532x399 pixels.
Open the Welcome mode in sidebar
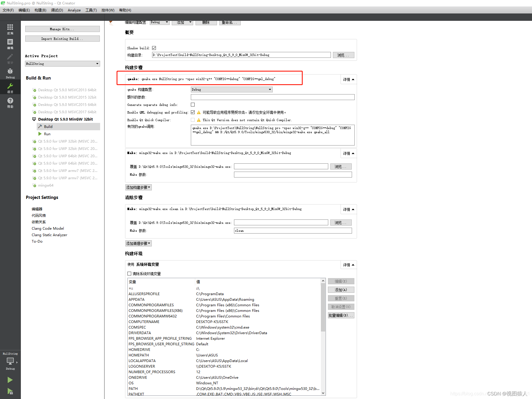click(10, 29)
